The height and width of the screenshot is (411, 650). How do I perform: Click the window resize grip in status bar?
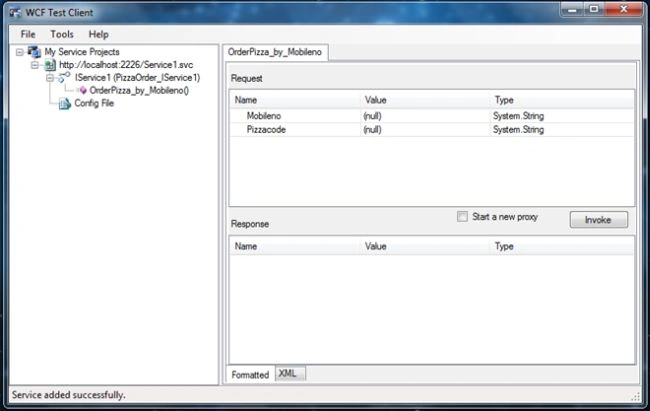(x=635, y=397)
